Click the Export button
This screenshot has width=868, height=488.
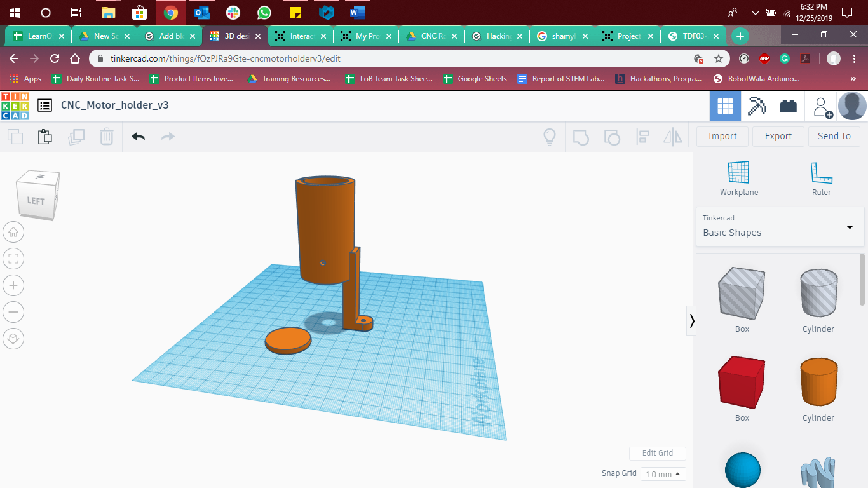coord(778,136)
